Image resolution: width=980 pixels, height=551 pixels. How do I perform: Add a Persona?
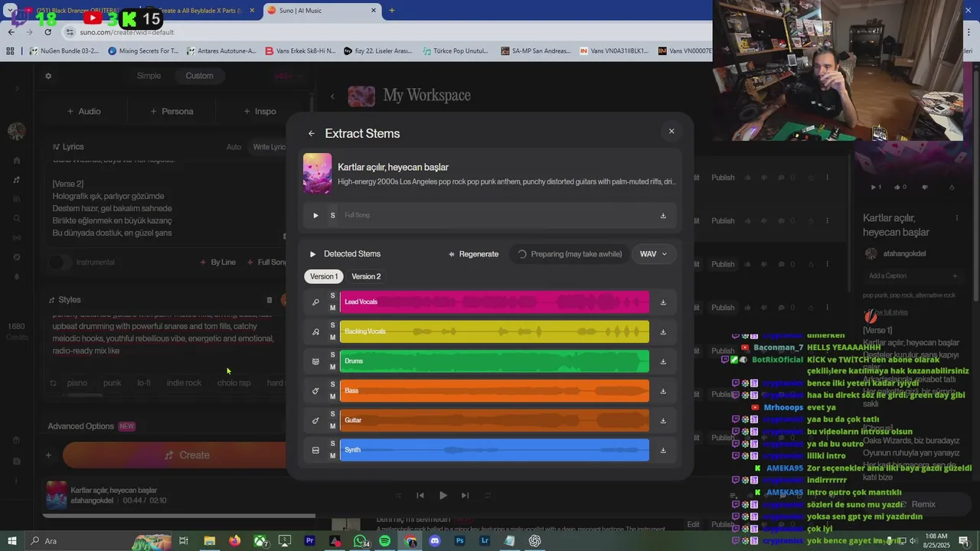(x=171, y=111)
